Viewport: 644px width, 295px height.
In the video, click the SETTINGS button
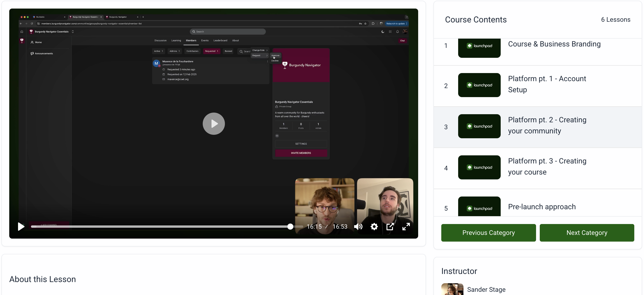(x=301, y=144)
